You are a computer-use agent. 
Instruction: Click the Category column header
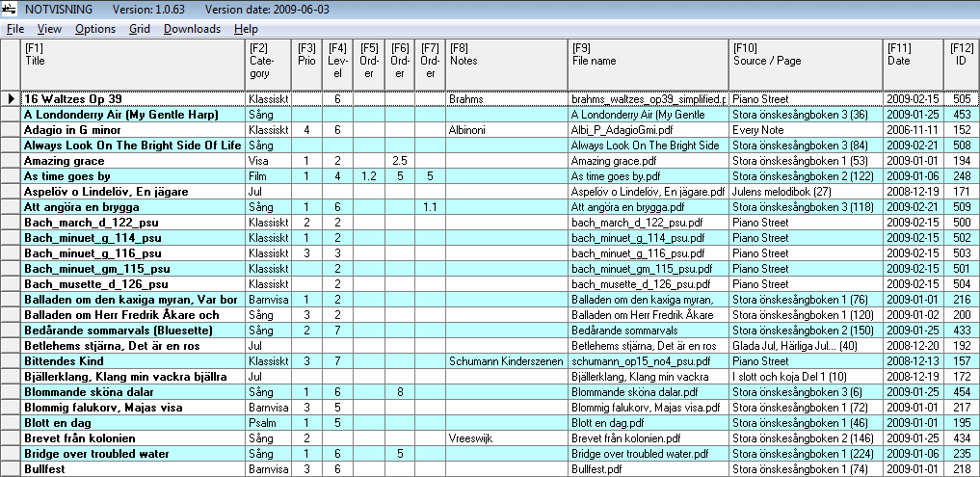click(x=267, y=62)
